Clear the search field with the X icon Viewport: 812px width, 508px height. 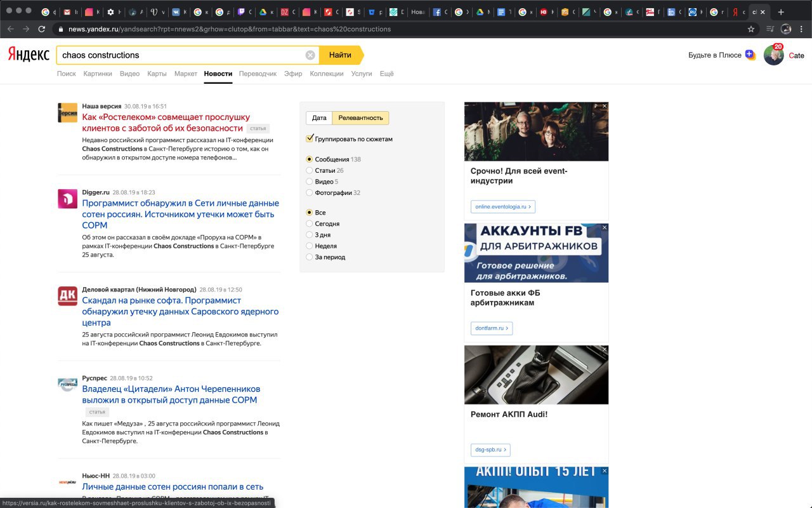point(310,55)
